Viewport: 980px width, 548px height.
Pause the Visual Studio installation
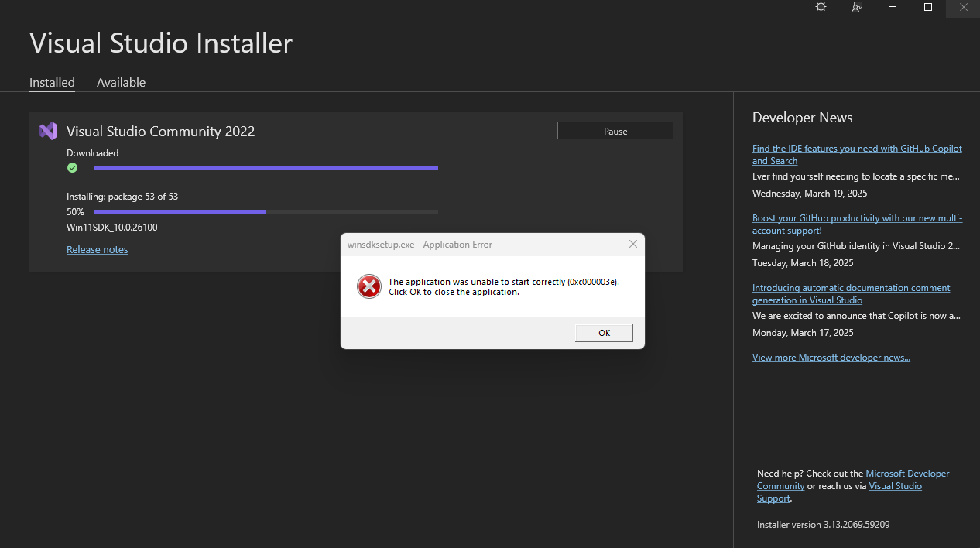pos(615,130)
